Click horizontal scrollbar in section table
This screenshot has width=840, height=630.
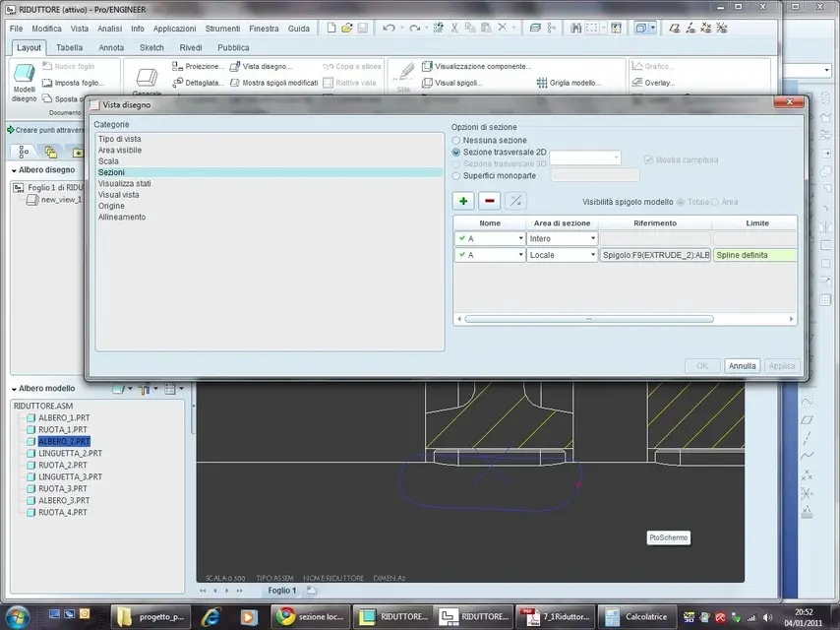pos(589,319)
